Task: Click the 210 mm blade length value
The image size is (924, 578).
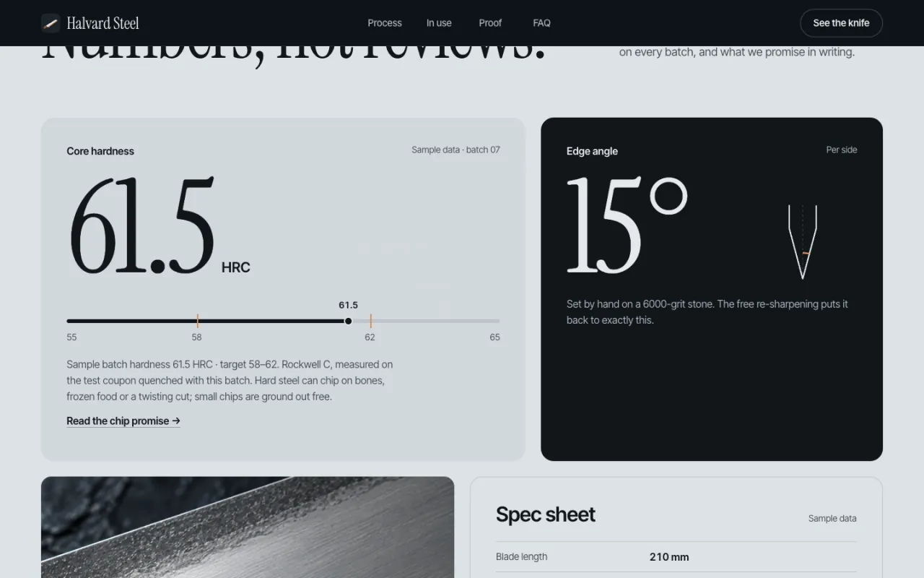Action: (x=669, y=557)
